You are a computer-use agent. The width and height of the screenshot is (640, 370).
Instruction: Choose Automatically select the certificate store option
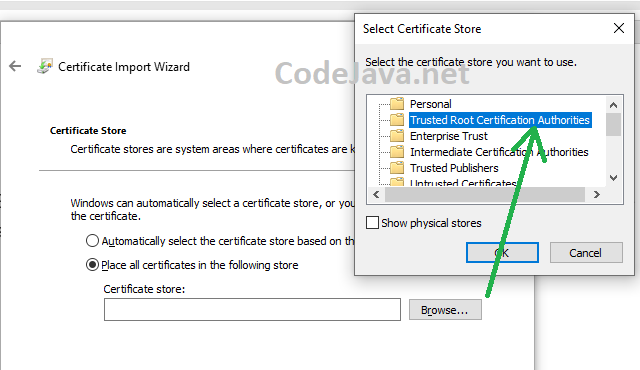(92, 241)
